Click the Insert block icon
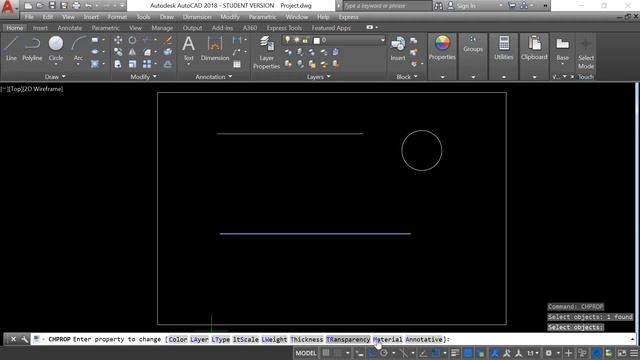This screenshot has height=360, width=640. click(398, 48)
